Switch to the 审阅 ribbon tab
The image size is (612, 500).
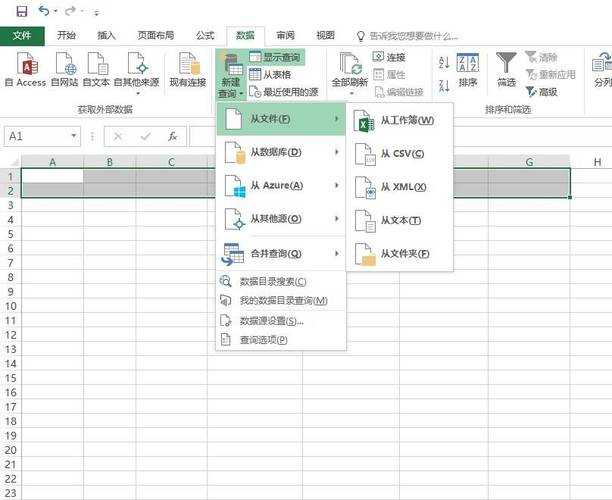[285, 36]
